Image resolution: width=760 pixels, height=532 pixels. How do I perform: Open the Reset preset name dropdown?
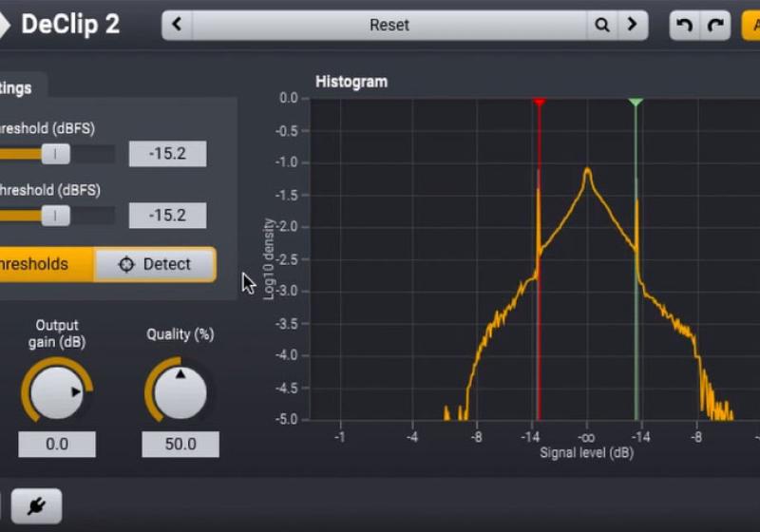[x=389, y=26]
